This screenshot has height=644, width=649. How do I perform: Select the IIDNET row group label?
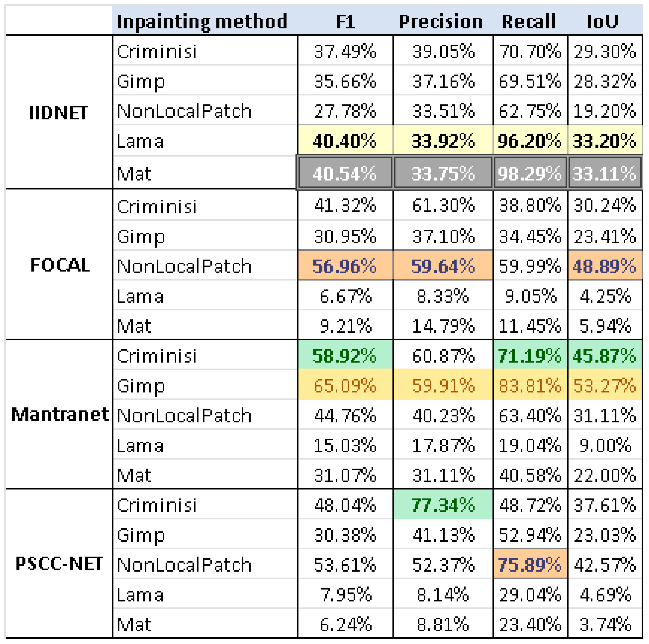[x=59, y=113]
